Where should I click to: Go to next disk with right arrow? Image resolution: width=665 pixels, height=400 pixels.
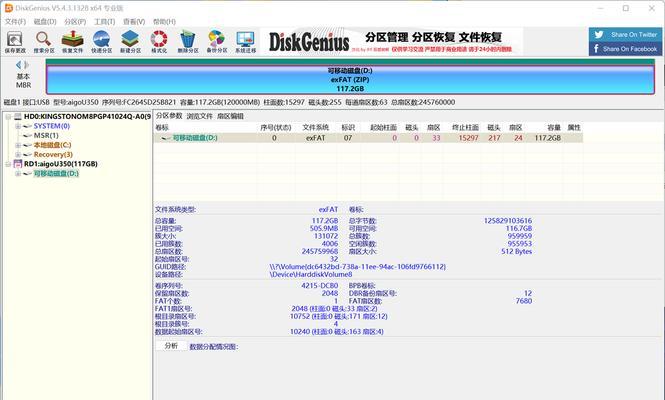tap(27, 65)
